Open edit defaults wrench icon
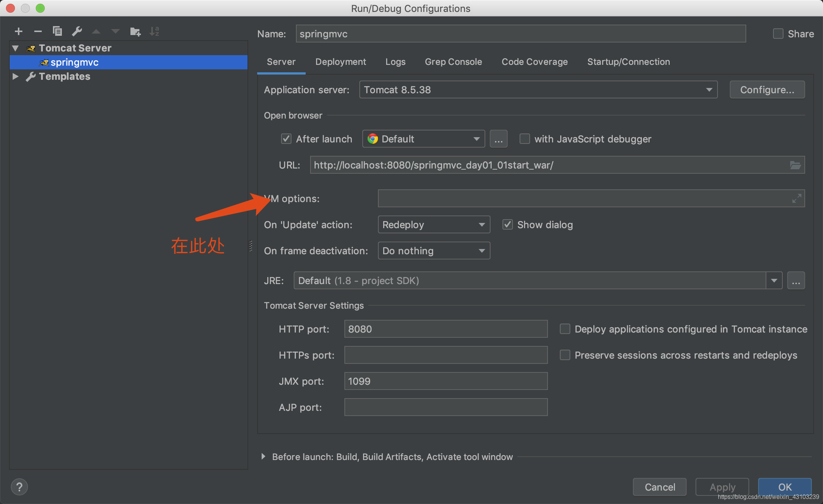The height and width of the screenshot is (504, 823). coord(77,31)
